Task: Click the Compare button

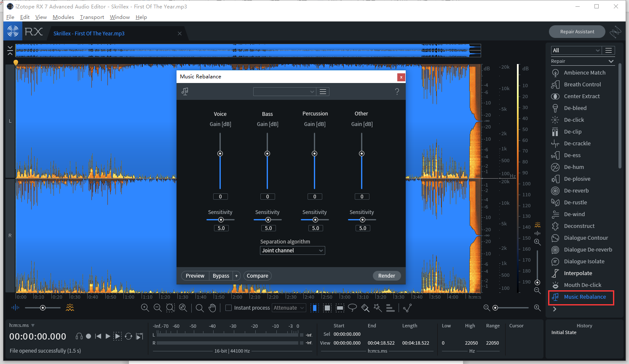Action: [x=257, y=276]
